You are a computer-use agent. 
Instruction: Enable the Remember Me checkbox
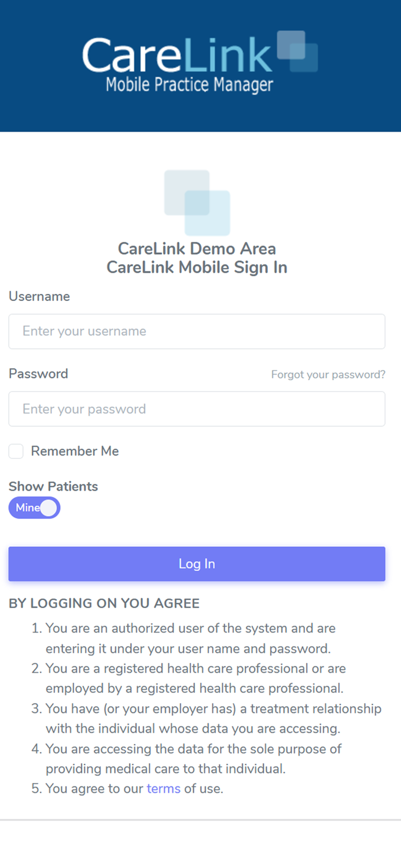[16, 451]
